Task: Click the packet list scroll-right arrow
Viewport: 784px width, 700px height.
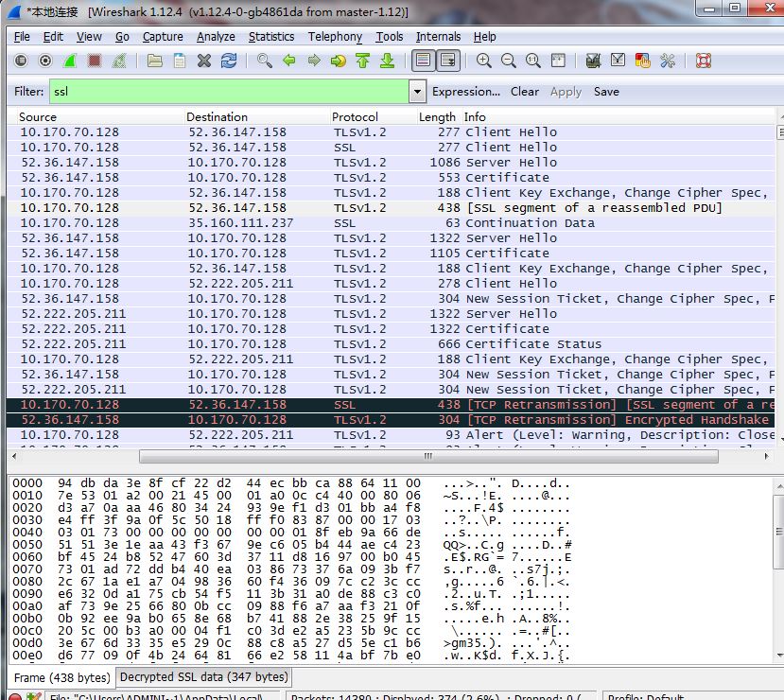Action: 766,456
